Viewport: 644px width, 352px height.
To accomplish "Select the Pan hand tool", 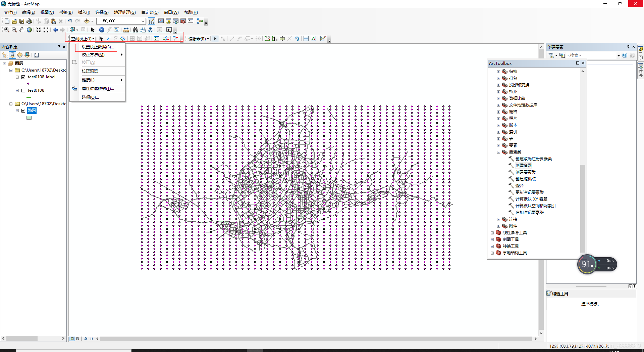I will (22, 30).
